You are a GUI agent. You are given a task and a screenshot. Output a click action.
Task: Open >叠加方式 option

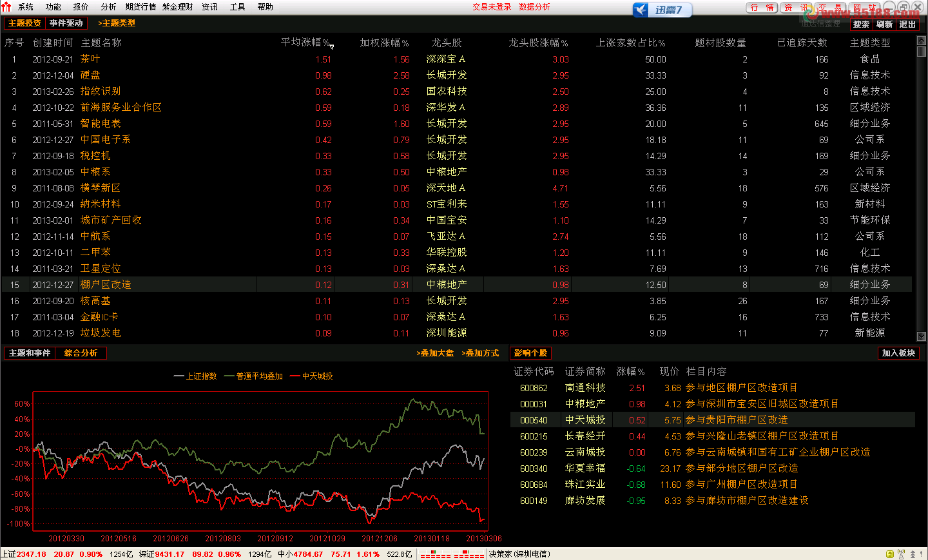click(480, 353)
